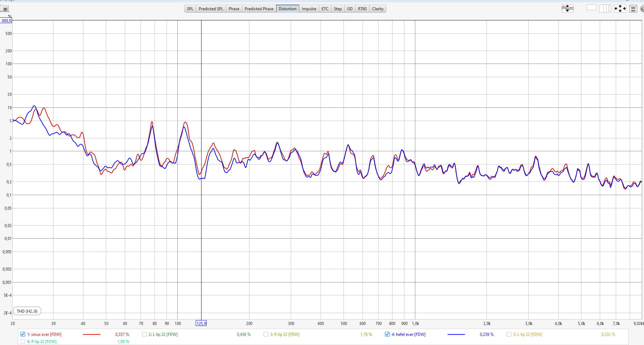Click the cursor frequency box '125,9'

click(201, 323)
